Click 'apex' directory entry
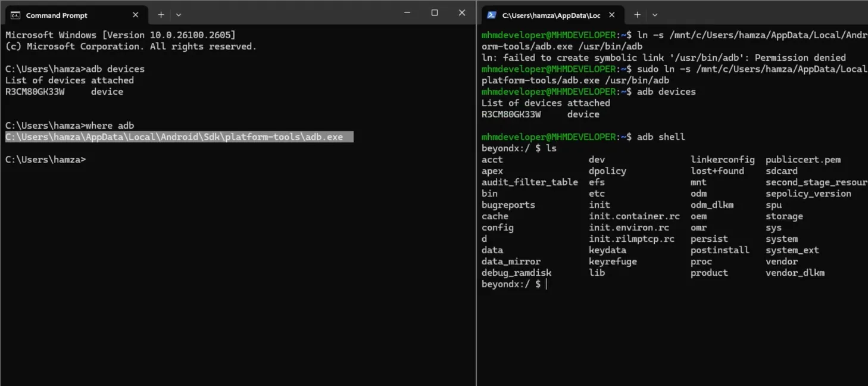 coord(492,171)
